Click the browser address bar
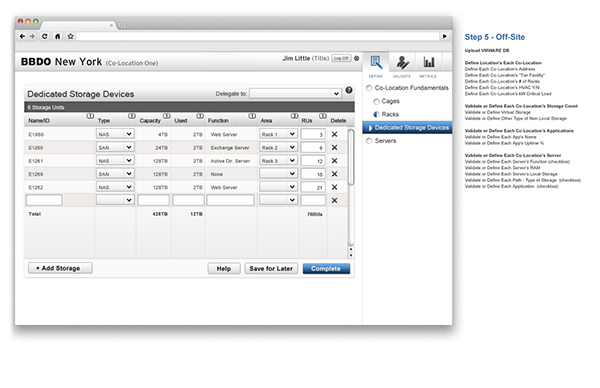Screen dimensions: 600x388 (258, 36)
